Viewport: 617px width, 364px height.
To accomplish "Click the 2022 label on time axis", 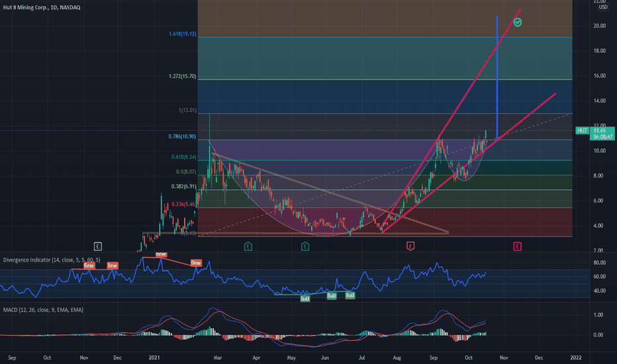I will 576,357.
